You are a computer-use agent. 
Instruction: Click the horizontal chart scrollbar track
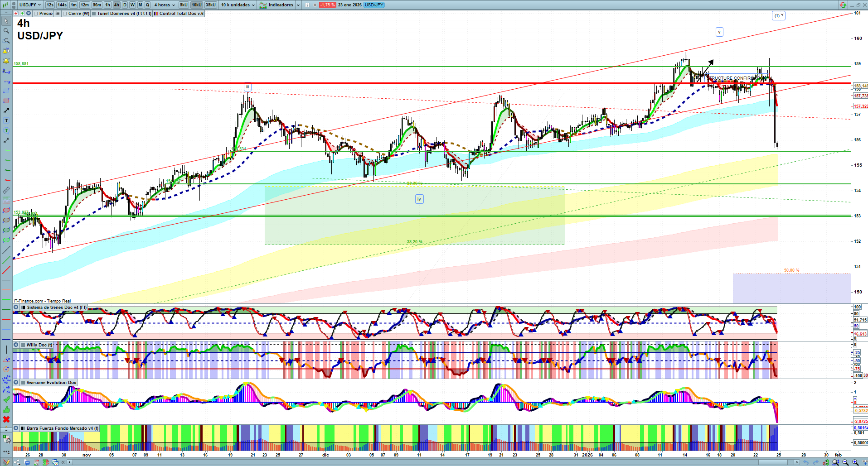[x=408, y=462]
